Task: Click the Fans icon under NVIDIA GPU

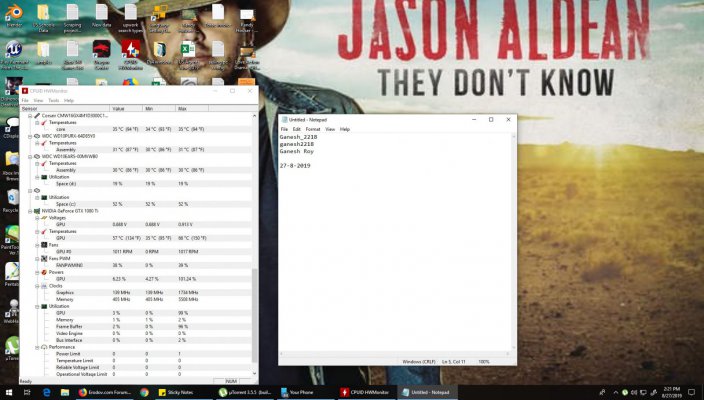Action: pos(44,245)
